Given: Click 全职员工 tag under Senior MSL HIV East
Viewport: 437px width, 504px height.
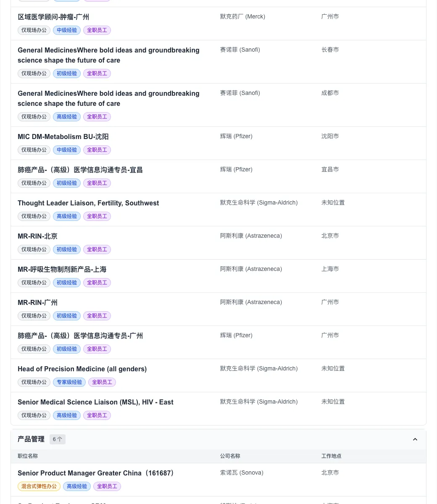Looking at the screenshot, I should [97, 415].
